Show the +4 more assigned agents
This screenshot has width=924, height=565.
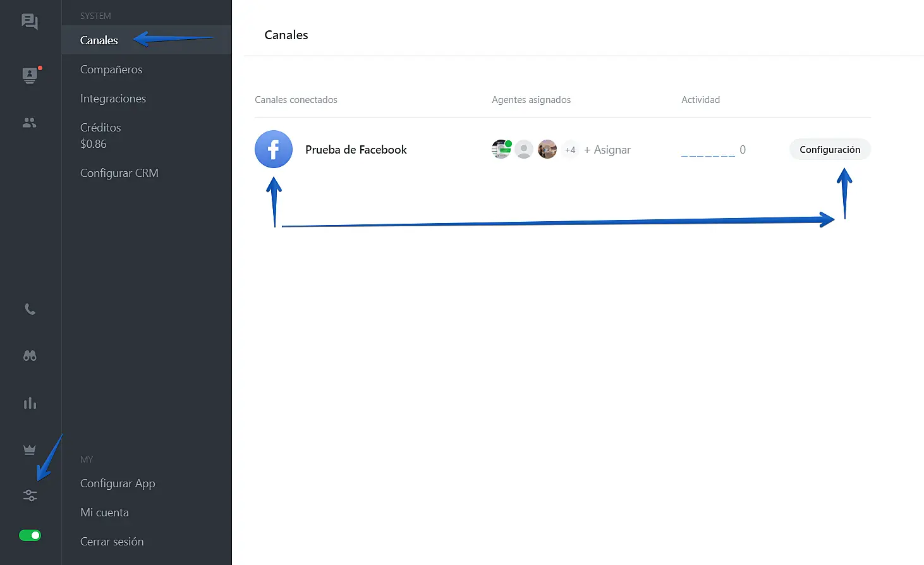(570, 150)
